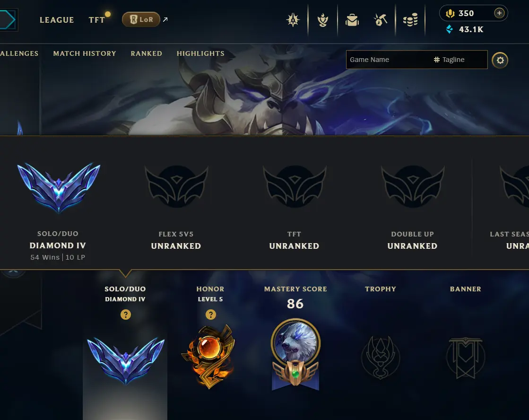Open the Highlights tab
Screen dimensions: 529x420
[x=200, y=53]
